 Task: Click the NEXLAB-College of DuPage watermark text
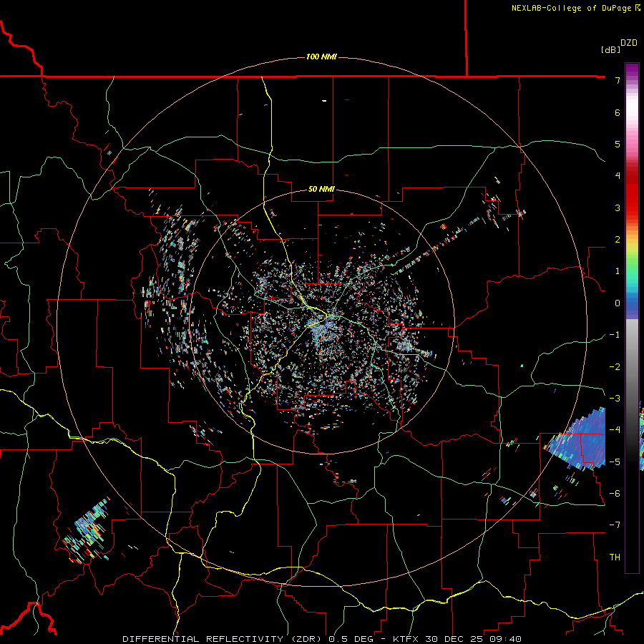(x=575, y=8)
